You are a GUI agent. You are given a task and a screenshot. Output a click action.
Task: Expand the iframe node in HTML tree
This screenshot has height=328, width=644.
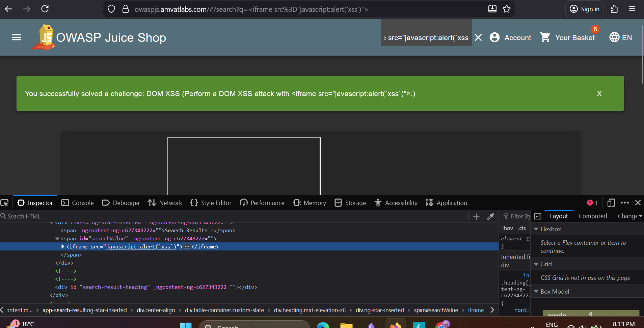(63, 246)
